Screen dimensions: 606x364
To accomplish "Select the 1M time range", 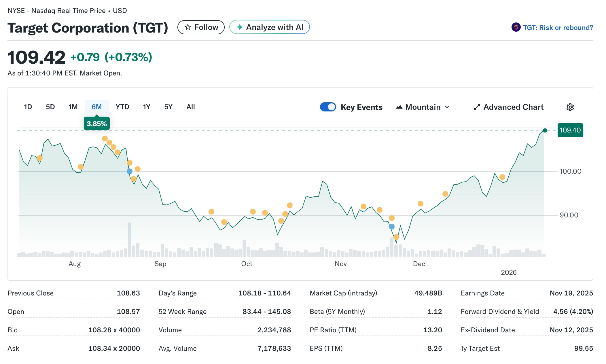I will click(x=73, y=107).
